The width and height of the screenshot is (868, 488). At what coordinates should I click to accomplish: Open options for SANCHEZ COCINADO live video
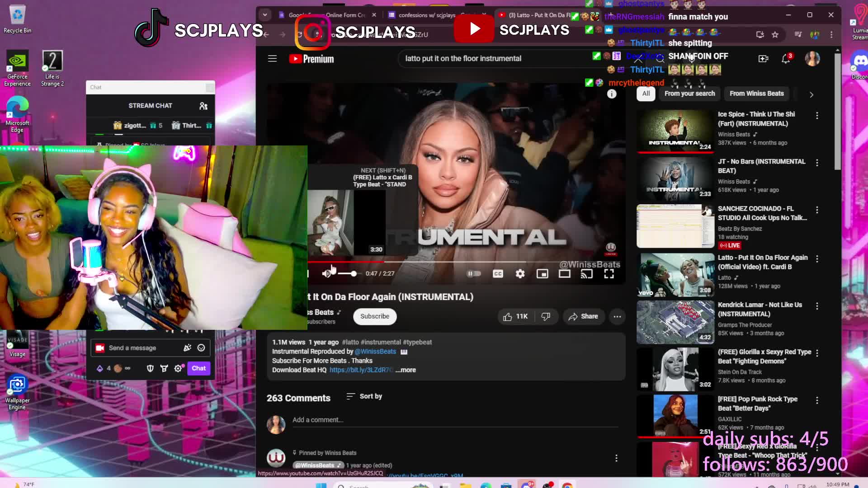tap(817, 210)
